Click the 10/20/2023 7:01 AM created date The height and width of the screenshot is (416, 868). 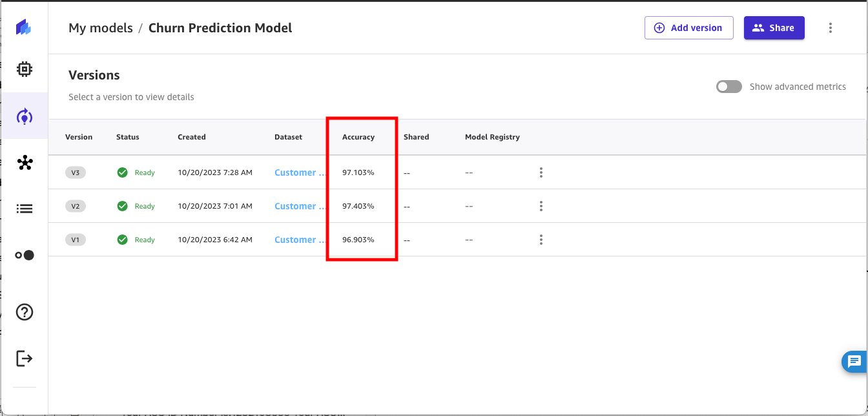[x=215, y=206]
